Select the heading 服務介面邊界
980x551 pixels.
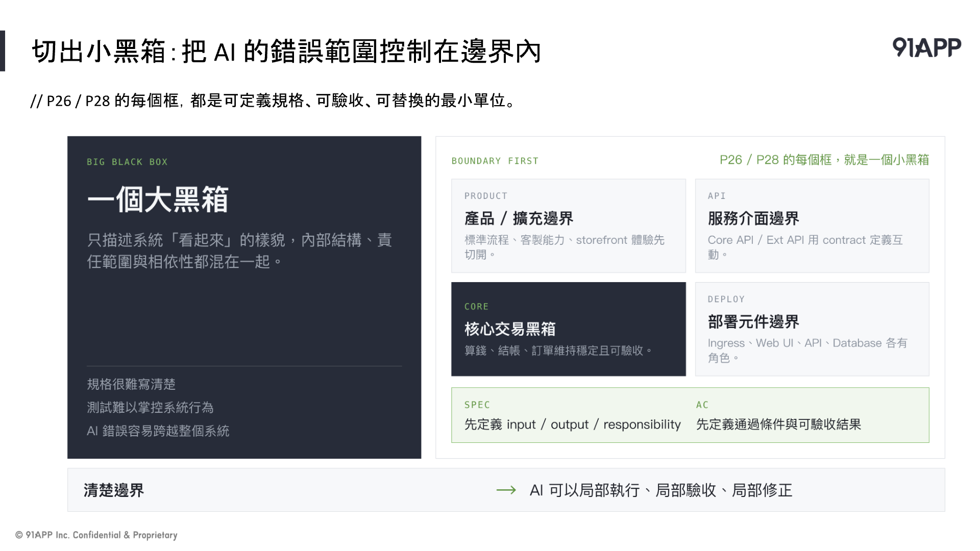753,218
